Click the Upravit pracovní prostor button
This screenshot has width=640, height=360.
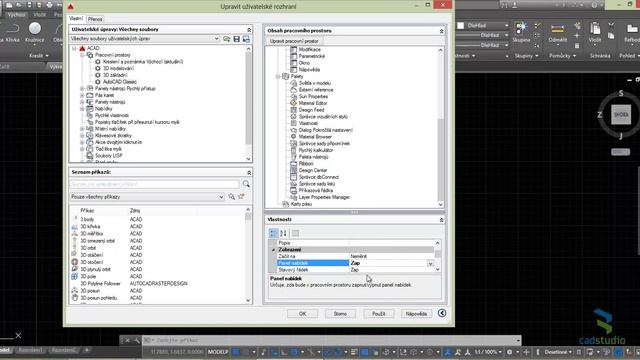click(x=294, y=41)
